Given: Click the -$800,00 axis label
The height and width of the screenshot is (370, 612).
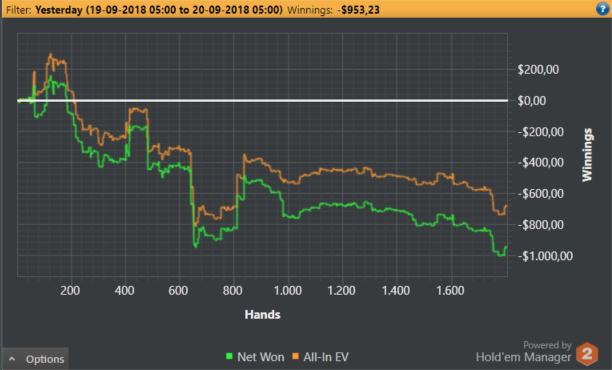Looking at the screenshot, I should tap(541, 225).
